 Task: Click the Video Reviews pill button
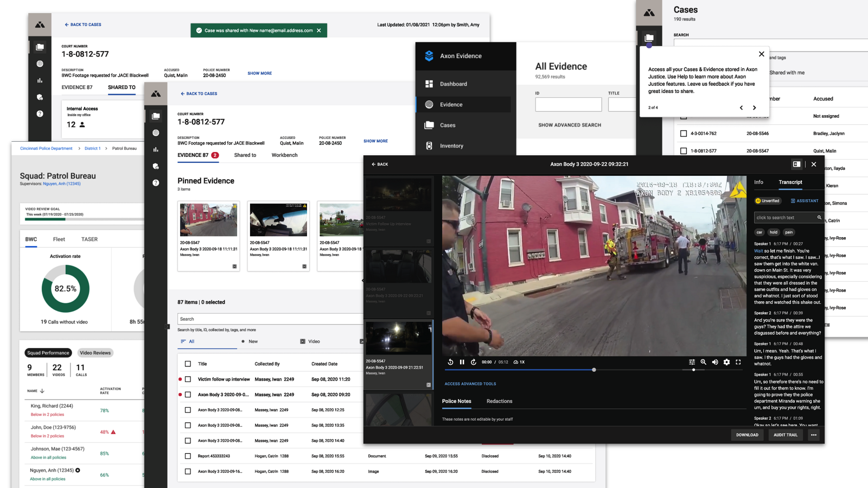click(x=95, y=353)
